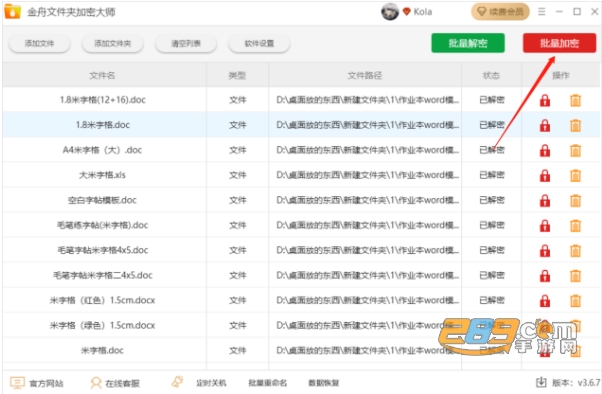Image resolution: width=602 pixels, height=394 pixels.
Task: Click the trash icon for 米字格(红色)1.5cm.docx
Action: (575, 301)
